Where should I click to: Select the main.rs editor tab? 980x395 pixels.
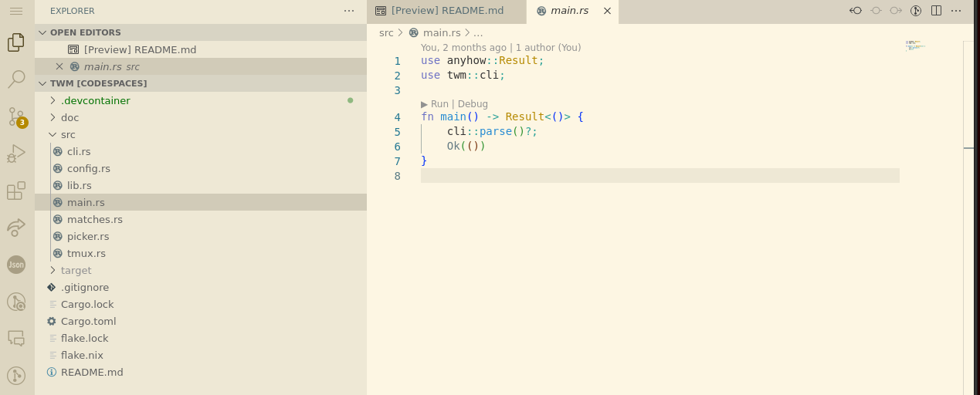[573, 11]
